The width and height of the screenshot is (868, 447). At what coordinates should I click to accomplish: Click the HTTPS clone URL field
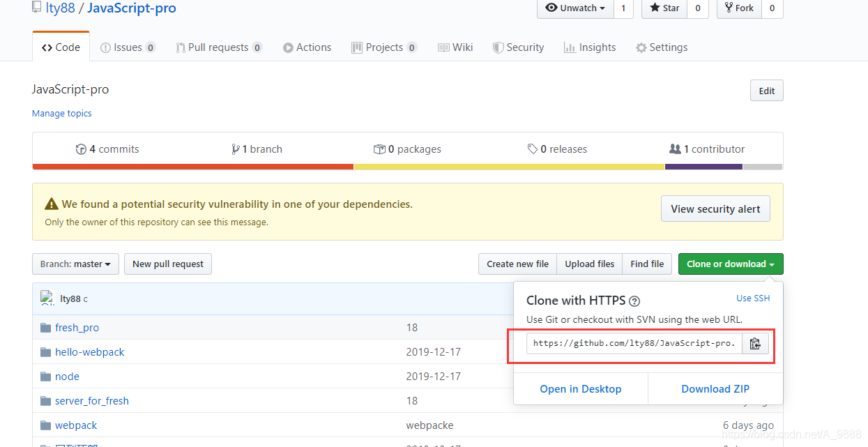pyautogui.click(x=634, y=344)
